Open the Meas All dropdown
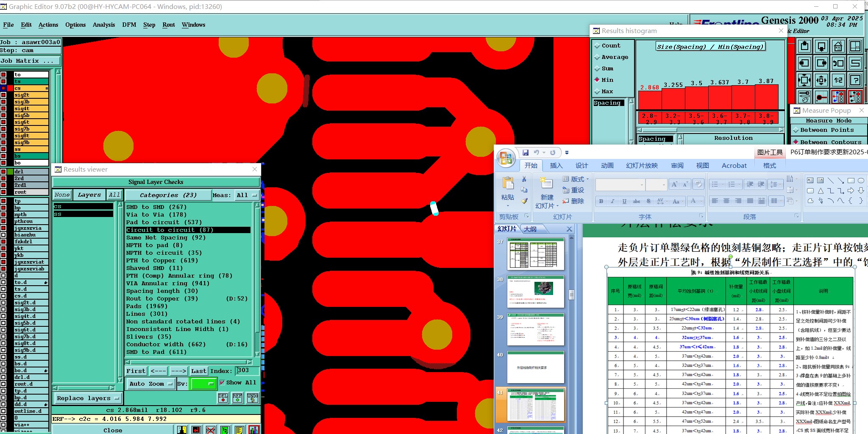 (x=247, y=195)
